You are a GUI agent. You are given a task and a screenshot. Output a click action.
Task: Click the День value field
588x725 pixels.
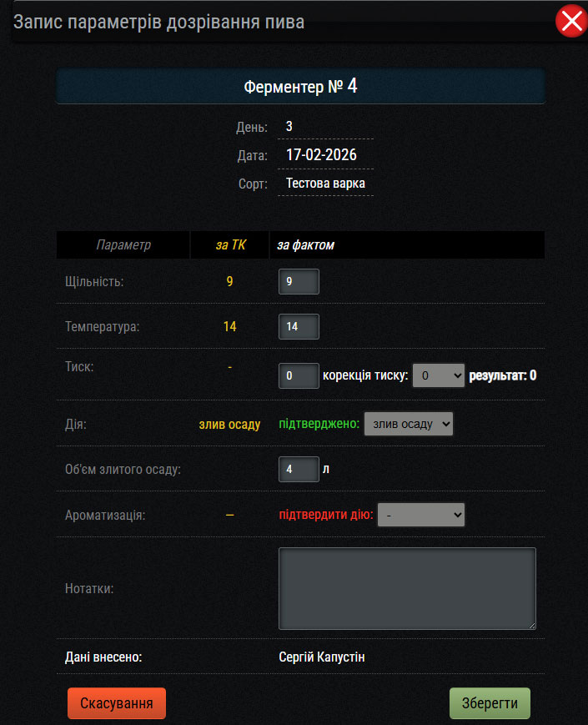click(325, 127)
